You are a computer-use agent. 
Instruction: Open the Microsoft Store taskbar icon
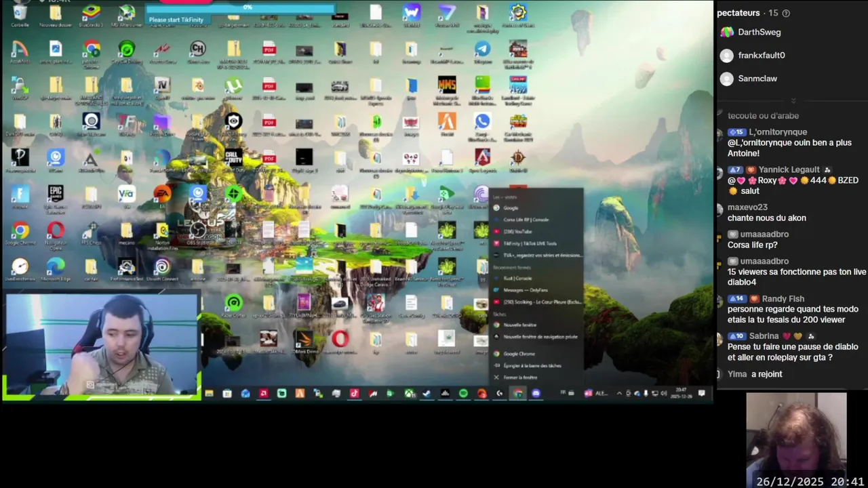pos(227,393)
